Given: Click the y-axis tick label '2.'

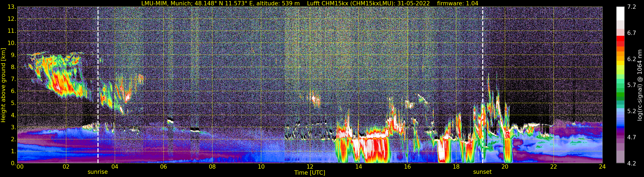Looking at the screenshot, I should [13, 139].
